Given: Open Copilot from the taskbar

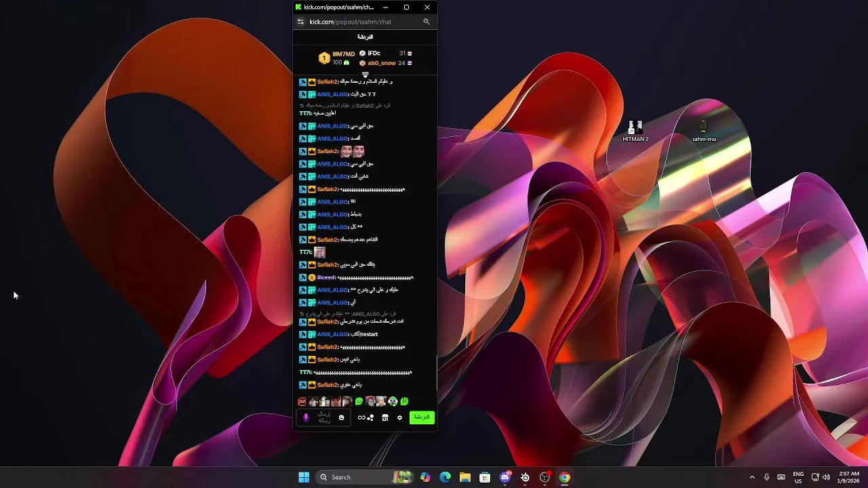Looking at the screenshot, I should click(425, 477).
